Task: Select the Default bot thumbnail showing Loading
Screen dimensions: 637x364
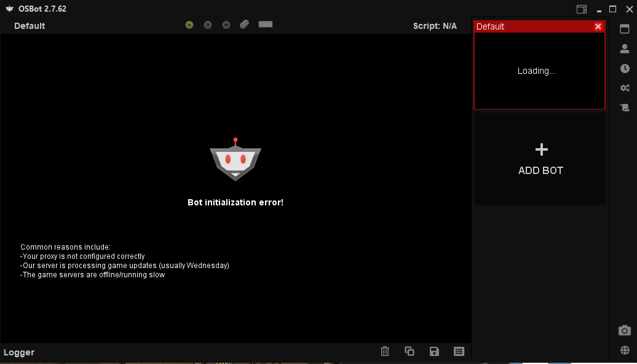Action: 539,71
